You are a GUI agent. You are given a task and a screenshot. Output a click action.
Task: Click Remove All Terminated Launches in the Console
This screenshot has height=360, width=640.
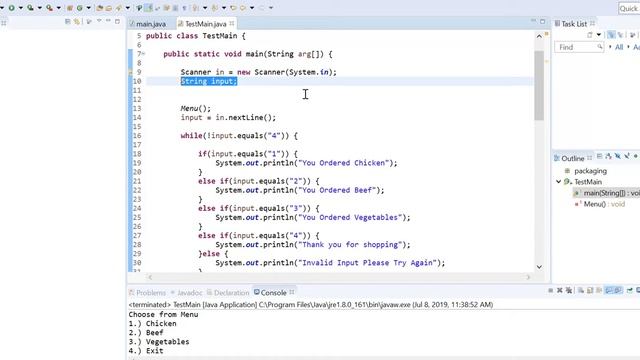(569, 290)
